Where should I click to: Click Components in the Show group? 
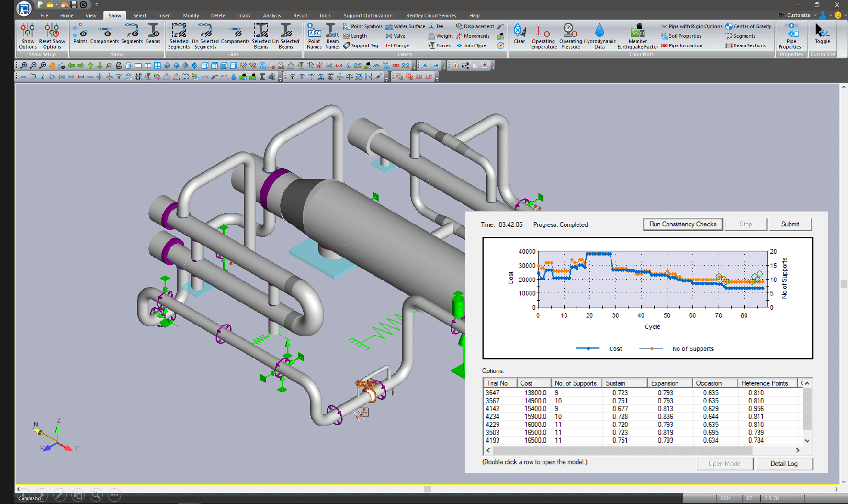click(104, 34)
